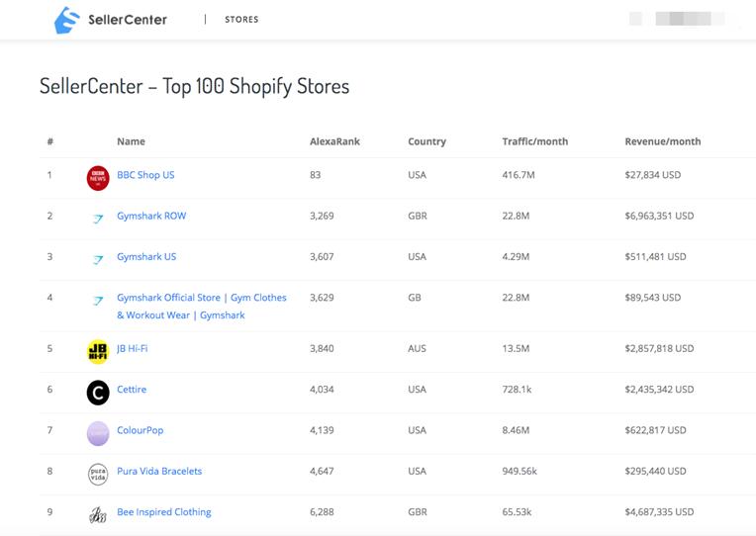Select traffic value 4.29M
The image size is (756, 536).
point(516,257)
